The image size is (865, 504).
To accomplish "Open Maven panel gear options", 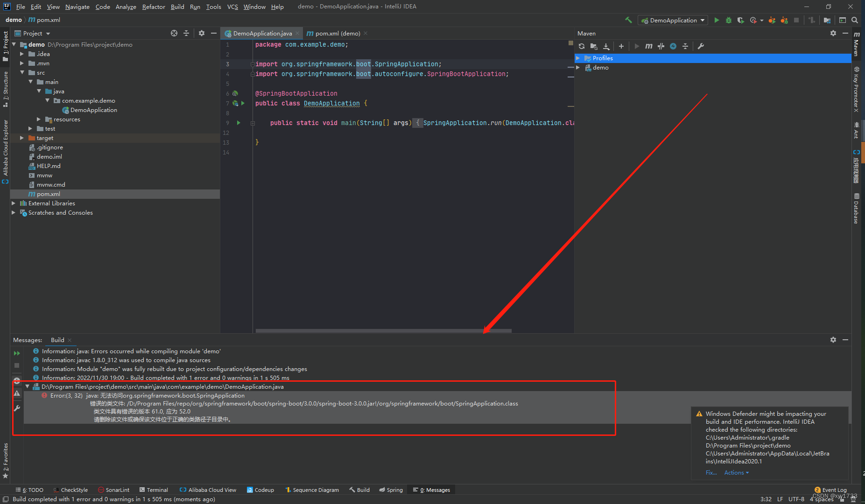I will [x=833, y=33].
